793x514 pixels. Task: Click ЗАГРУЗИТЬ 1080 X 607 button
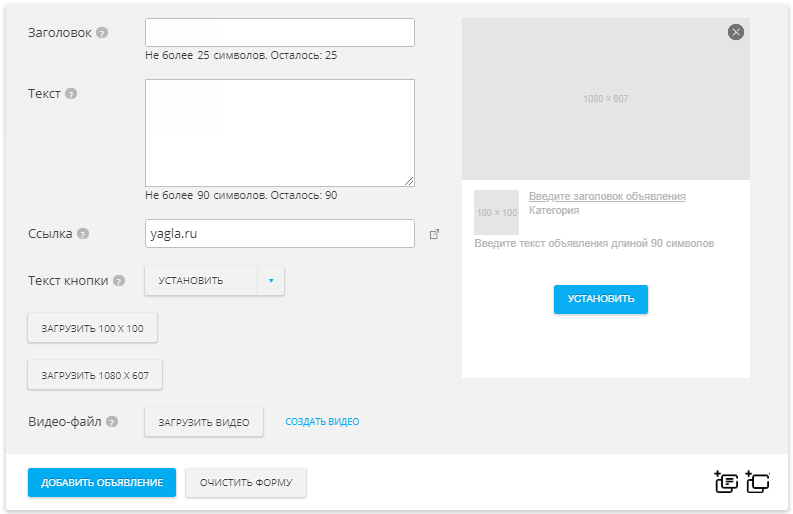[x=95, y=375]
